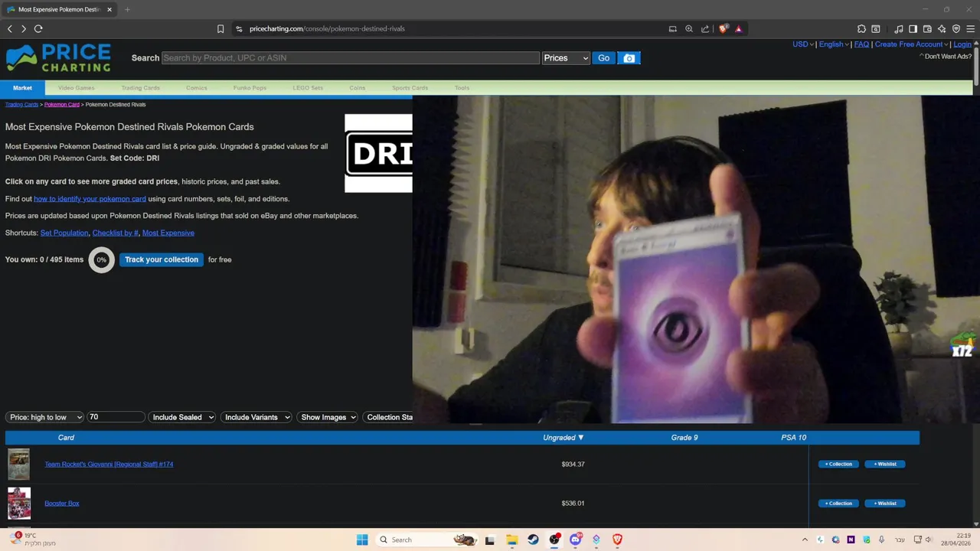Share this page via the share icon
The image size is (980, 551).
(705, 28)
